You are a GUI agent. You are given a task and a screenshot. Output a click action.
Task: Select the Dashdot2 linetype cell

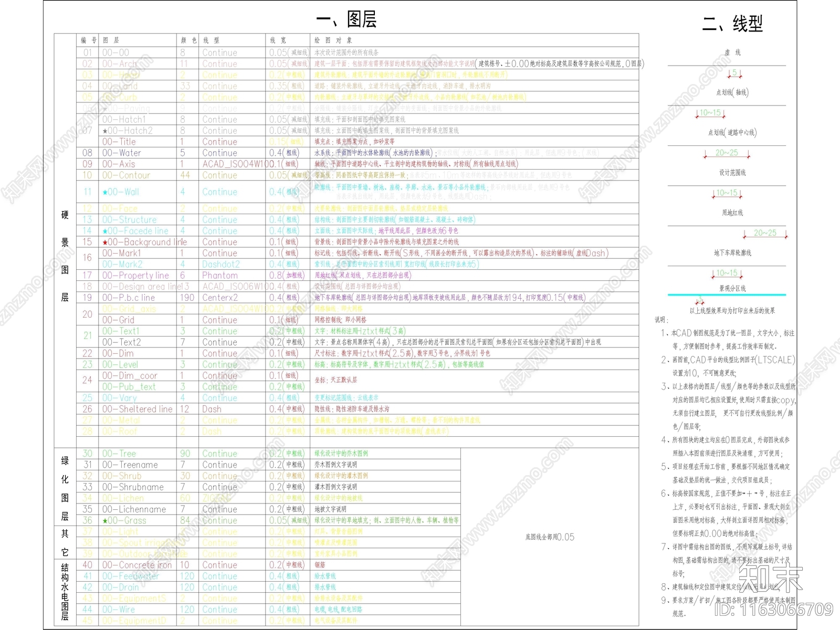tap(221, 264)
